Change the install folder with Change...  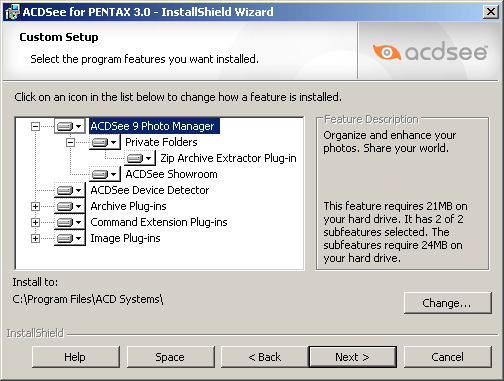pos(448,303)
